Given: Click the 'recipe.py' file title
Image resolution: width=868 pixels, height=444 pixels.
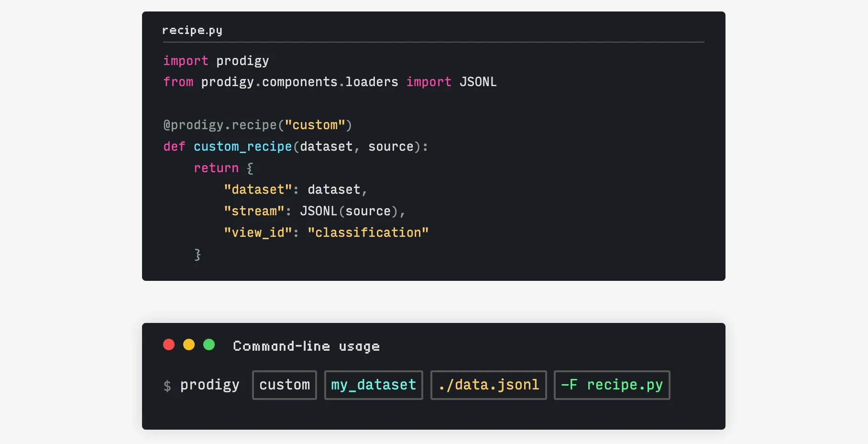Looking at the screenshot, I should [x=192, y=31].
